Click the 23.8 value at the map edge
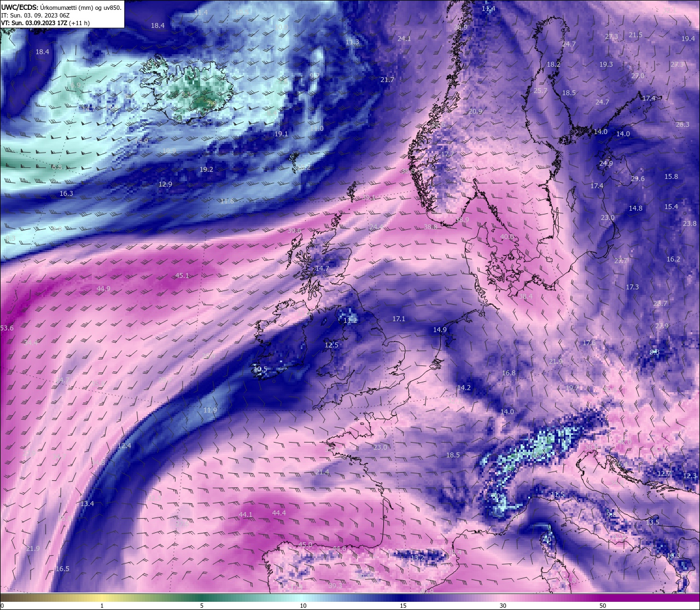 click(690, 224)
